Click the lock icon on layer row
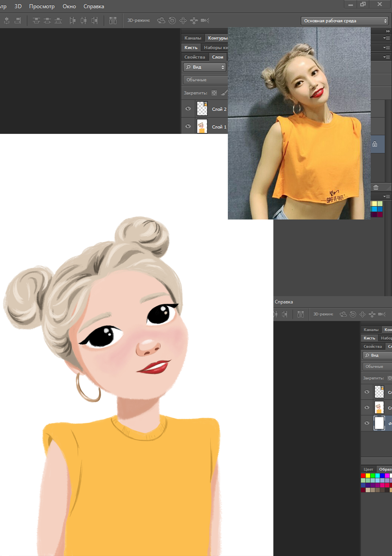Image resolution: width=392 pixels, height=556 pixels. coord(375,144)
